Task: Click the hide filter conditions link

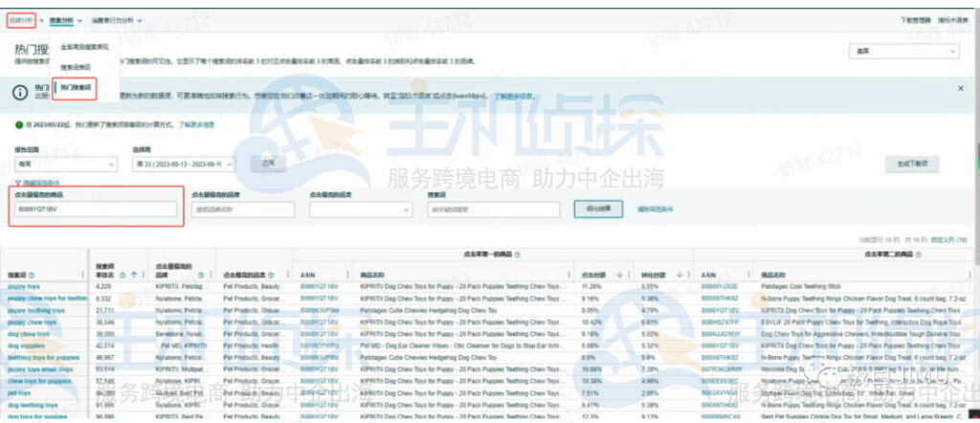Action: point(41,183)
